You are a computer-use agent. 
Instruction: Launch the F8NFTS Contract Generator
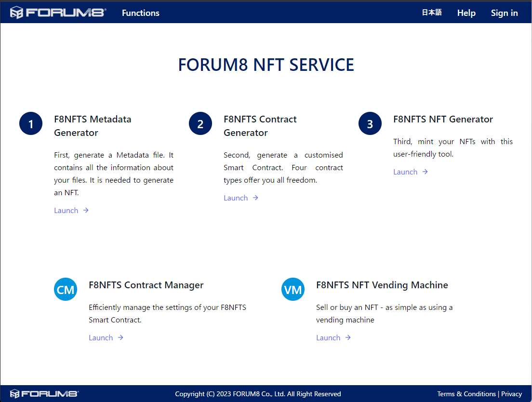241,198
